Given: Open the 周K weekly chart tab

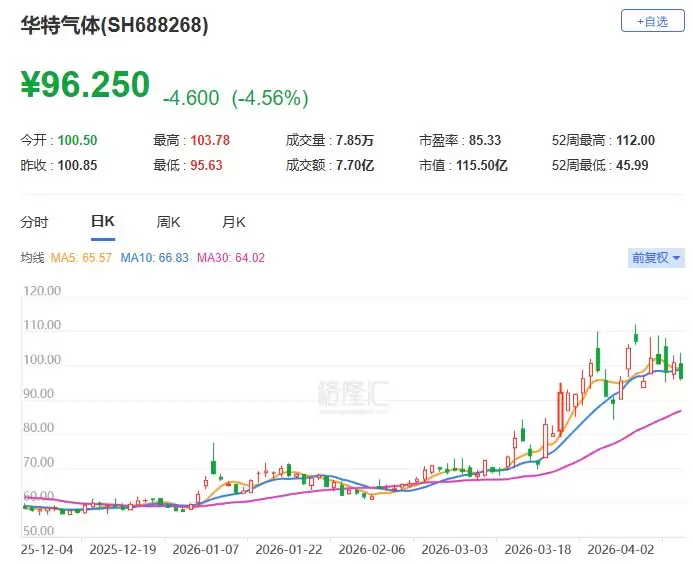Looking at the screenshot, I should [x=168, y=222].
